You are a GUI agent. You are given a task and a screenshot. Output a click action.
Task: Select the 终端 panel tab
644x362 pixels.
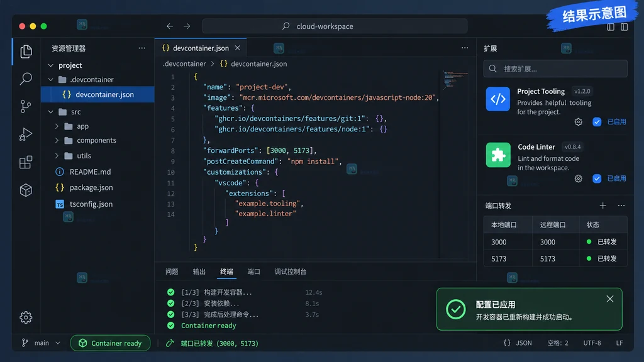tap(226, 271)
